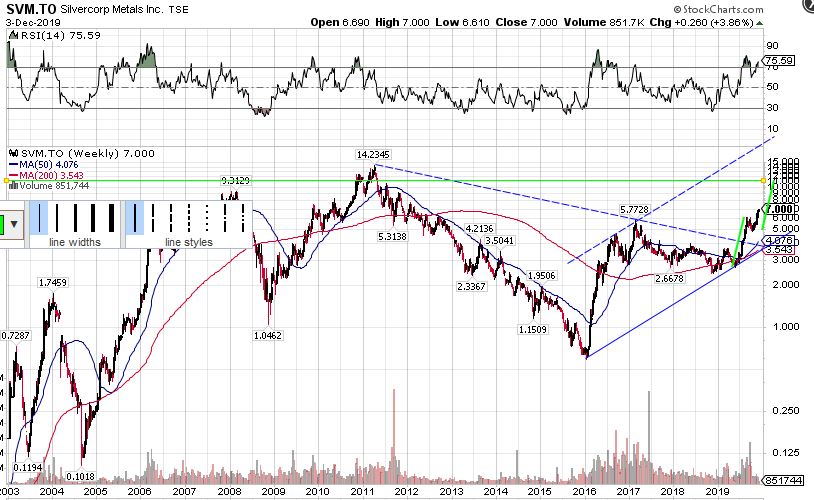This screenshot has width=814, height=500.
Task: Click the 1.7459 price label
Action: click(x=52, y=282)
